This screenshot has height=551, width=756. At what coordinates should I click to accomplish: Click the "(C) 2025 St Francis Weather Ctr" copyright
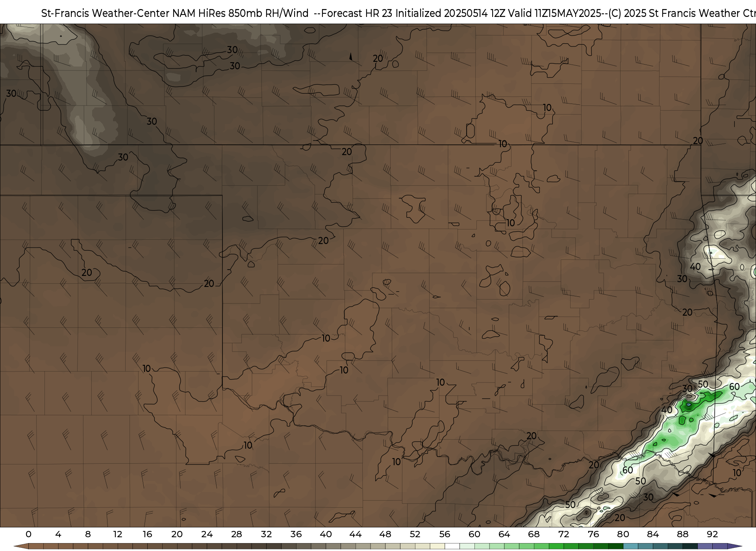pos(682,13)
